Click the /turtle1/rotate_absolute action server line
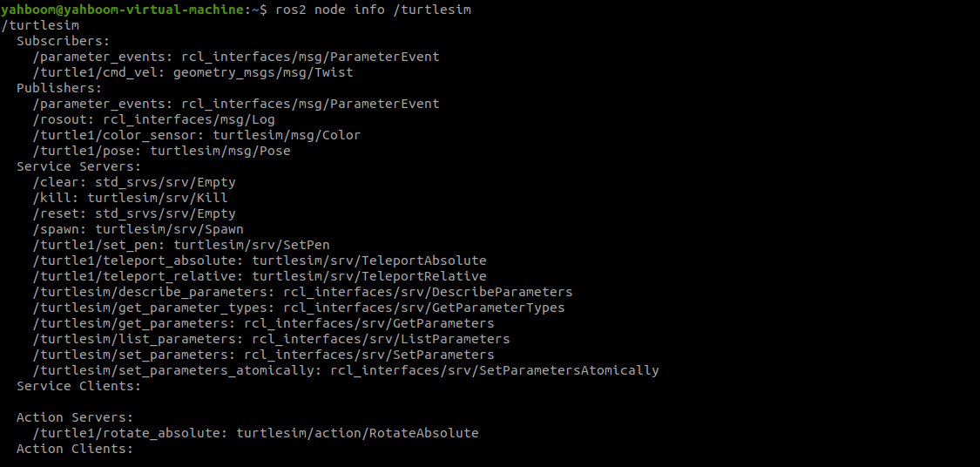Image resolution: width=980 pixels, height=467 pixels. tap(255, 433)
